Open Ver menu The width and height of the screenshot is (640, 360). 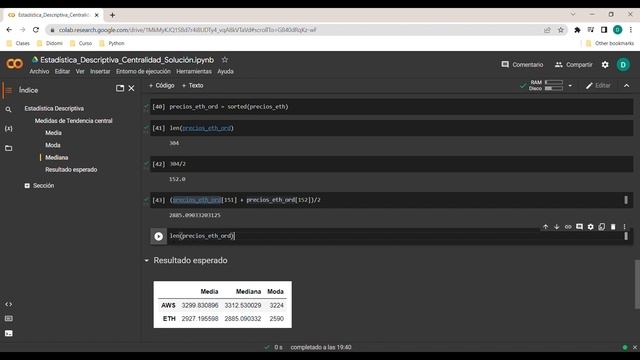coord(80,71)
